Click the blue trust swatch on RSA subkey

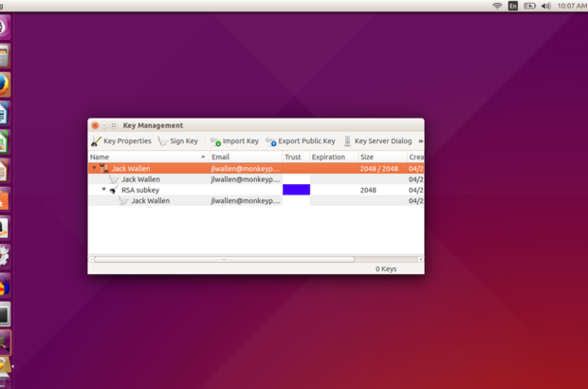[296, 190]
